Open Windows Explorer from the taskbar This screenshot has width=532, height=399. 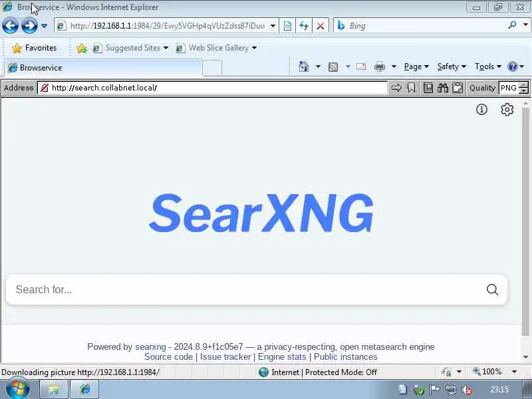54,390
